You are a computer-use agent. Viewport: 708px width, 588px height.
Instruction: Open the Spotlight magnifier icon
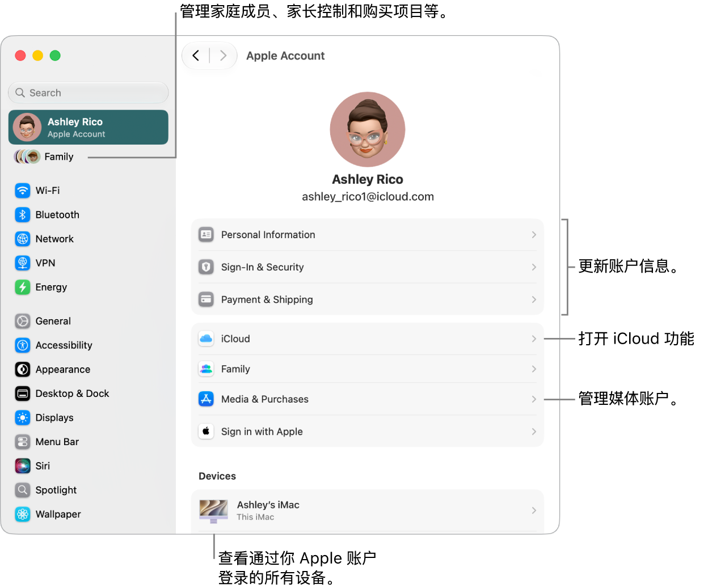23,490
